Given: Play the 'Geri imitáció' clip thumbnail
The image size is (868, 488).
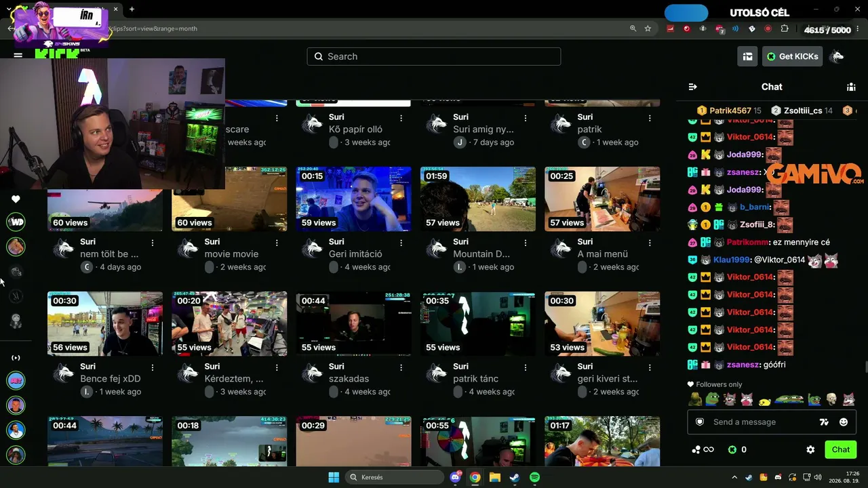Looking at the screenshot, I should tap(353, 199).
